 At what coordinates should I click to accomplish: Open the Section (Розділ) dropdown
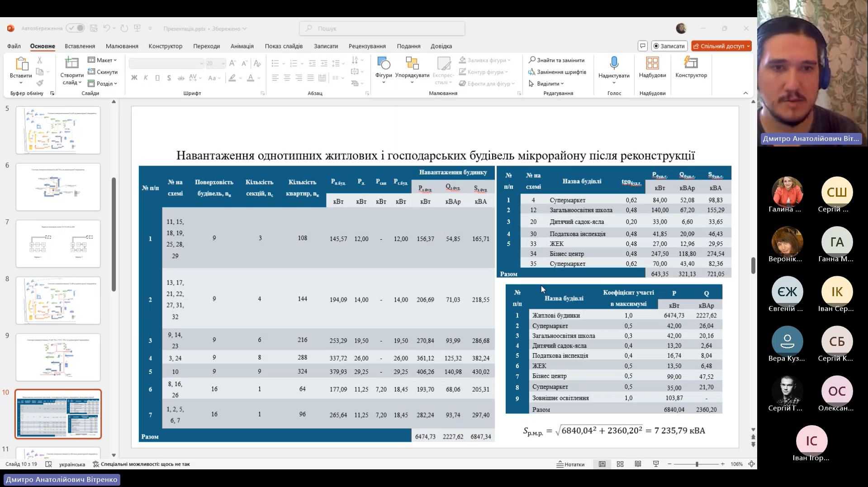[103, 84]
